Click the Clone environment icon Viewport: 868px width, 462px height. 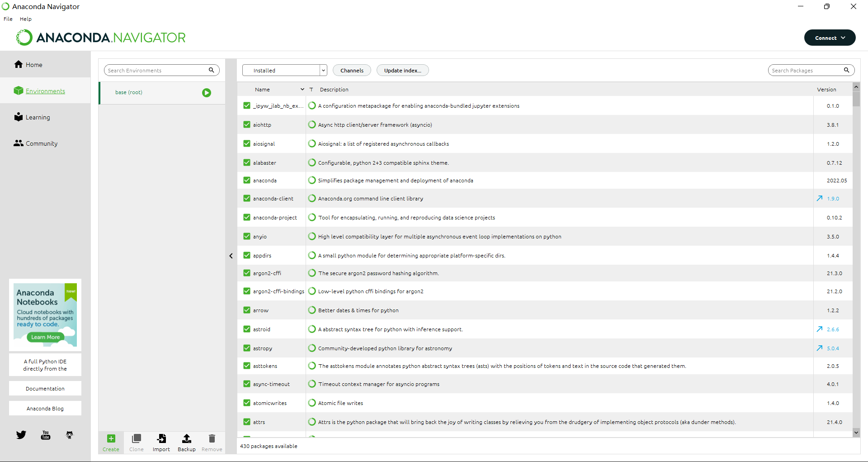tap(136, 438)
